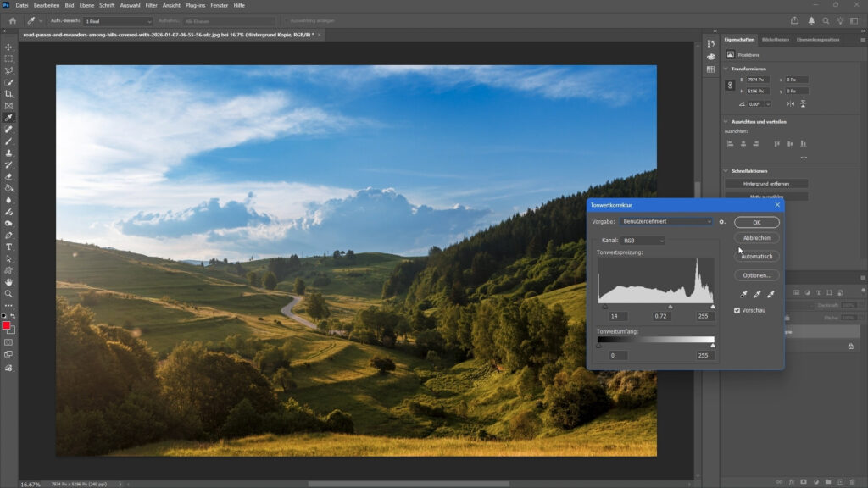The image size is (868, 488).
Task: Open the Vorgabe preset dropdown
Action: coord(666,222)
